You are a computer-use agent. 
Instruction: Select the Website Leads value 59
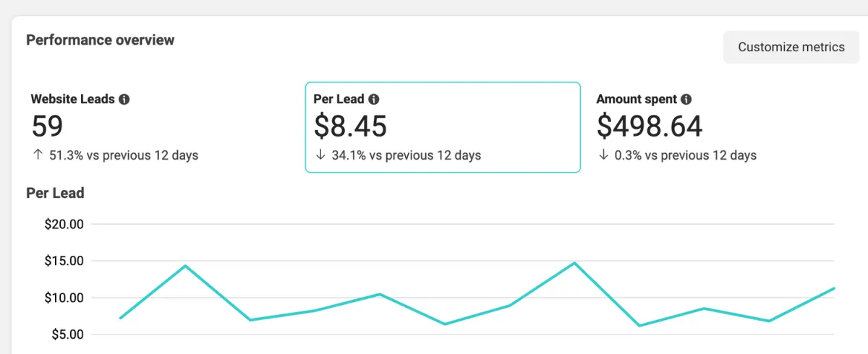pos(48,126)
